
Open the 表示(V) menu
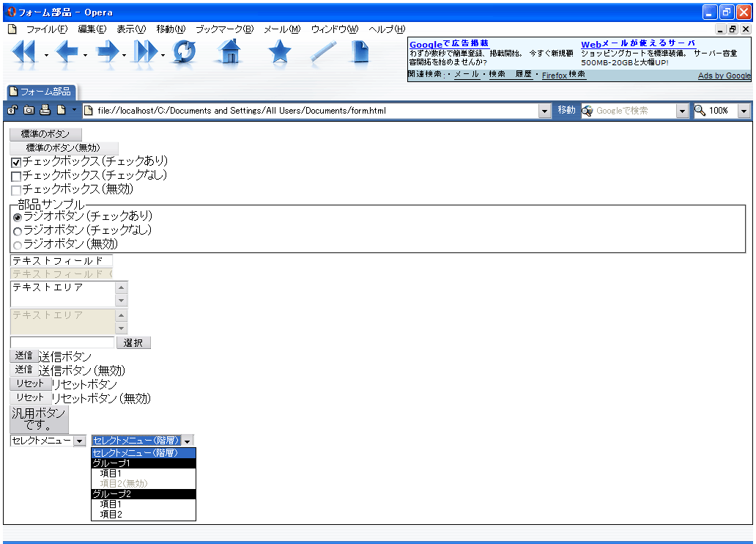[131, 29]
